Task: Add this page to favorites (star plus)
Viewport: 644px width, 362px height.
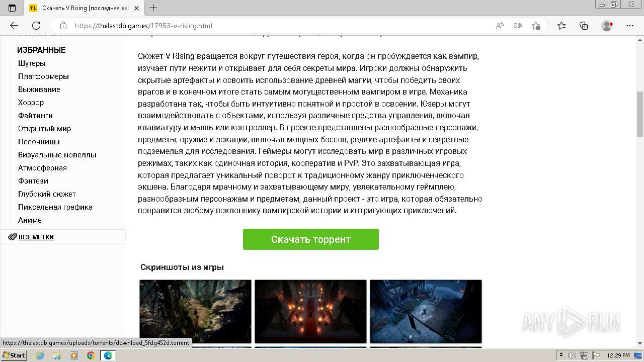Action: [x=536, y=26]
